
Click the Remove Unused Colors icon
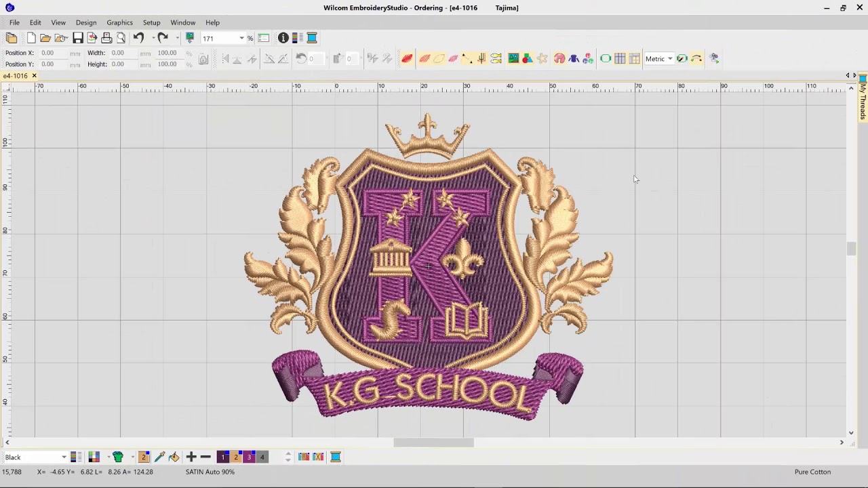(x=318, y=457)
